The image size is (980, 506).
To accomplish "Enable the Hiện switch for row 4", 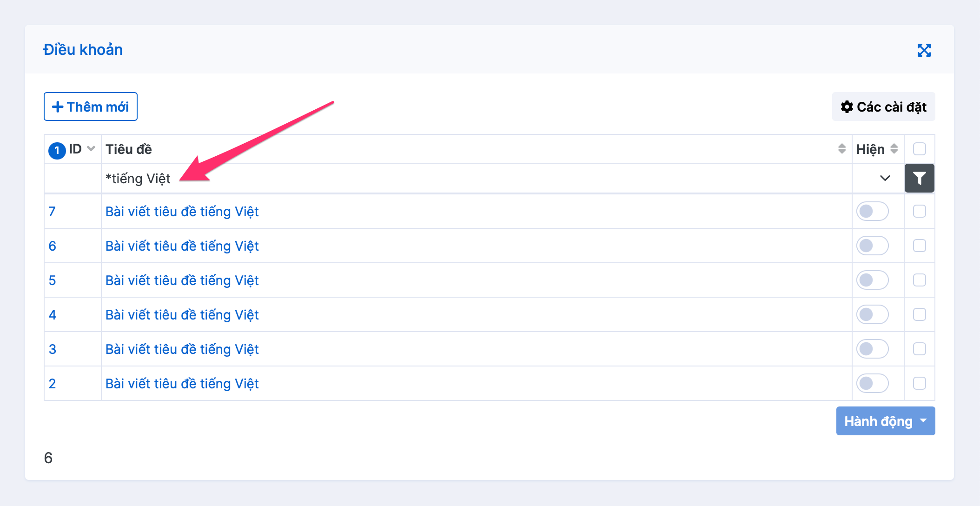I will (x=872, y=315).
